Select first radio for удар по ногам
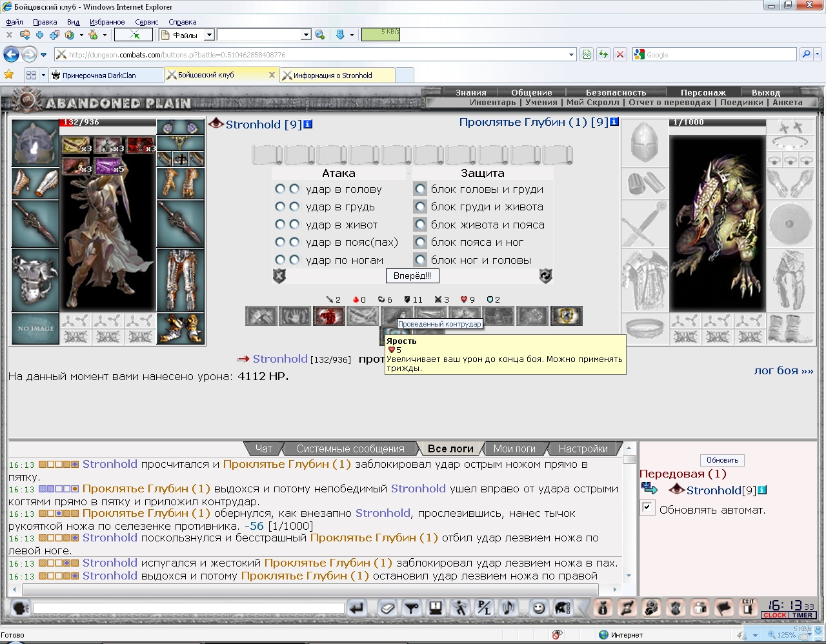Screen dimensions: 826x644 280,259
